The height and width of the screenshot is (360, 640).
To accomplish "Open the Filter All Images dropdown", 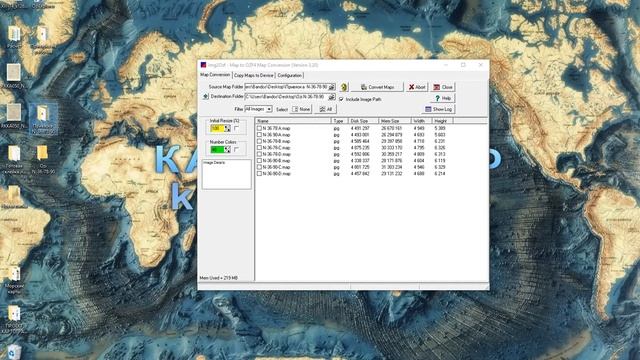I will (x=269, y=109).
